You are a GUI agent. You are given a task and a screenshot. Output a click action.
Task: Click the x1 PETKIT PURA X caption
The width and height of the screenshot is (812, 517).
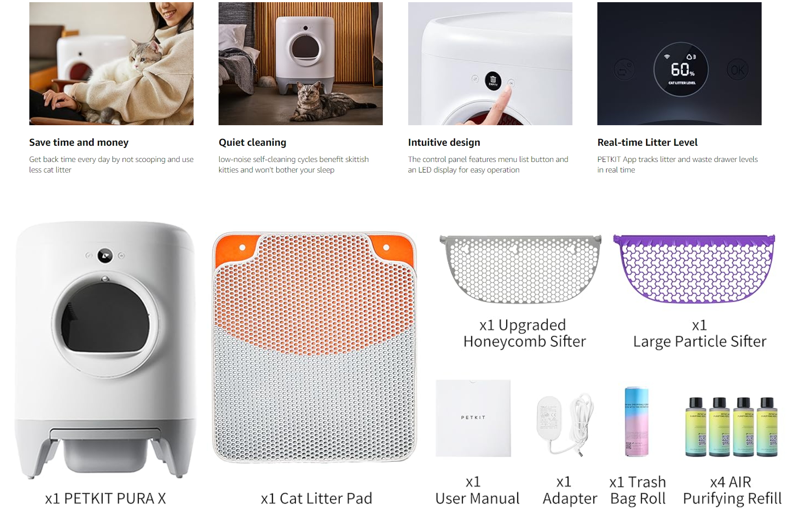point(106,498)
